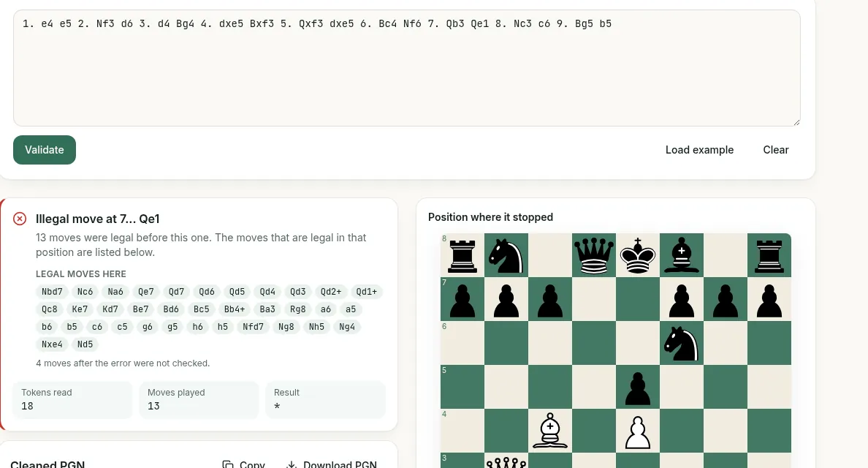
Task: Click the Copy icon beside Cleaned PGN
Action: click(x=227, y=464)
